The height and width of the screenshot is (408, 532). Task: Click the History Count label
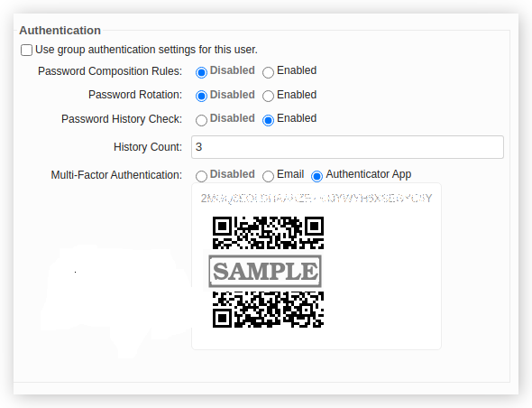coord(148,147)
